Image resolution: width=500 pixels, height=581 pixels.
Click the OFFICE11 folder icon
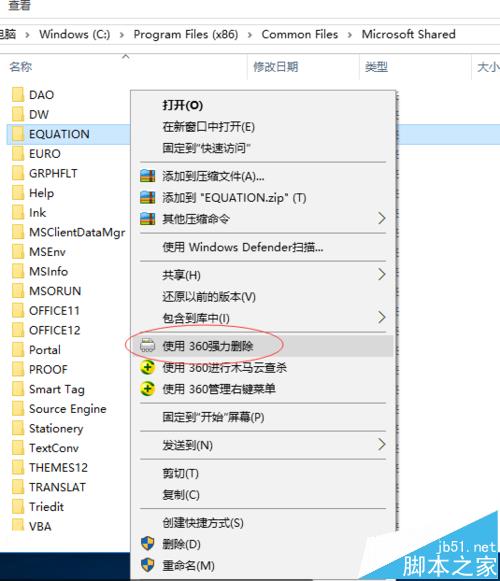pyautogui.click(x=18, y=311)
